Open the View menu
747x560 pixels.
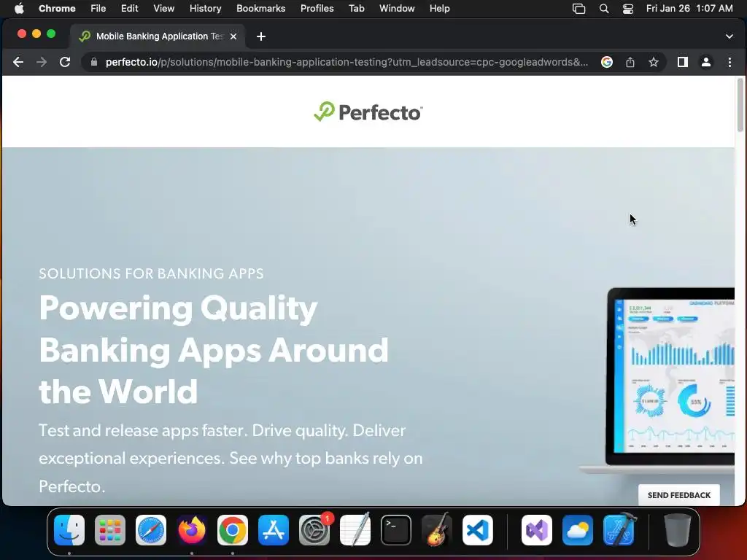coord(163,8)
